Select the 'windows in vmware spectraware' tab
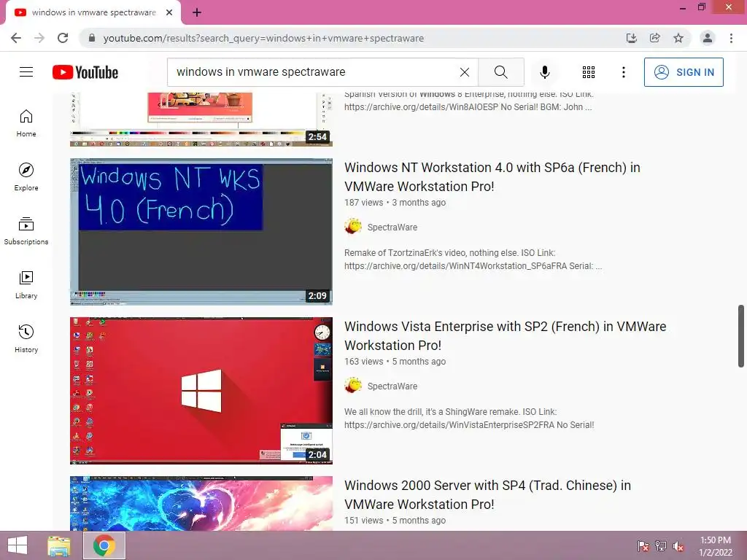The width and height of the screenshot is (747, 560). pos(93,12)
